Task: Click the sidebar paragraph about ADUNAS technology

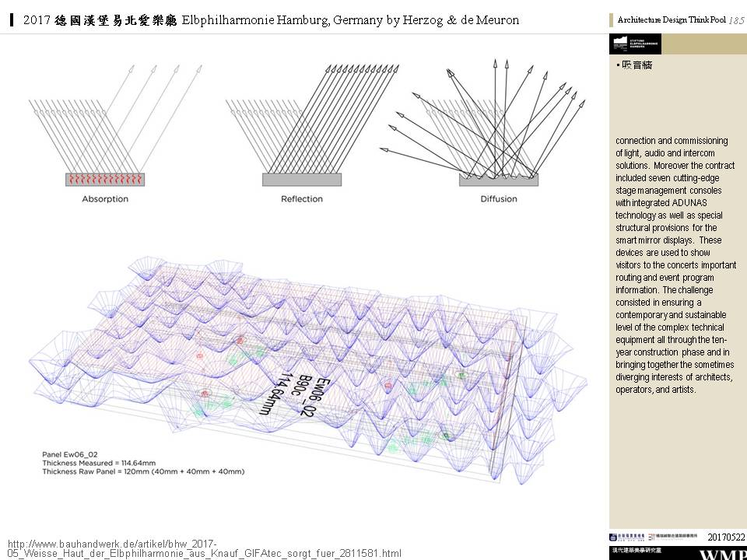Action: point(674,264)
